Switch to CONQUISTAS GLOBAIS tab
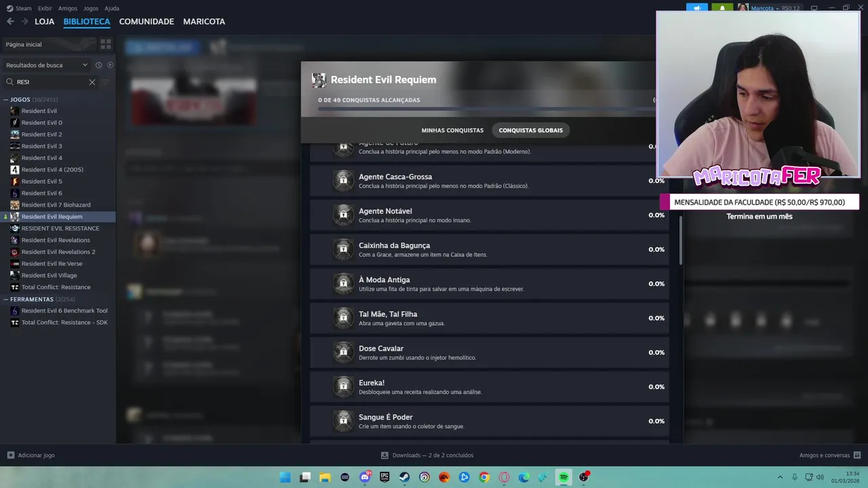The height and width of the screenshot is (488, 868). coord(531,130)
